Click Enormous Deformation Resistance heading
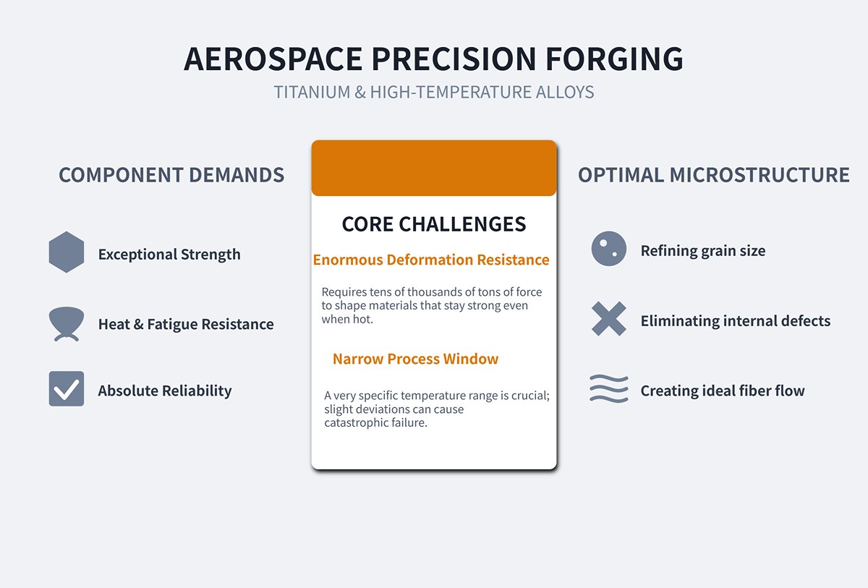 point(431,260)
